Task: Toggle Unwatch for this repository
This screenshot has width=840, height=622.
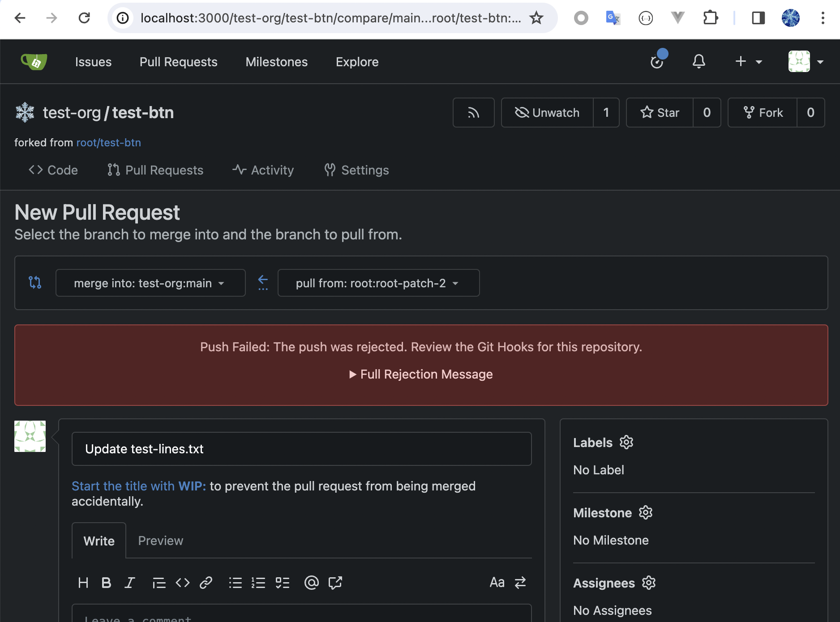Action: 547,113
